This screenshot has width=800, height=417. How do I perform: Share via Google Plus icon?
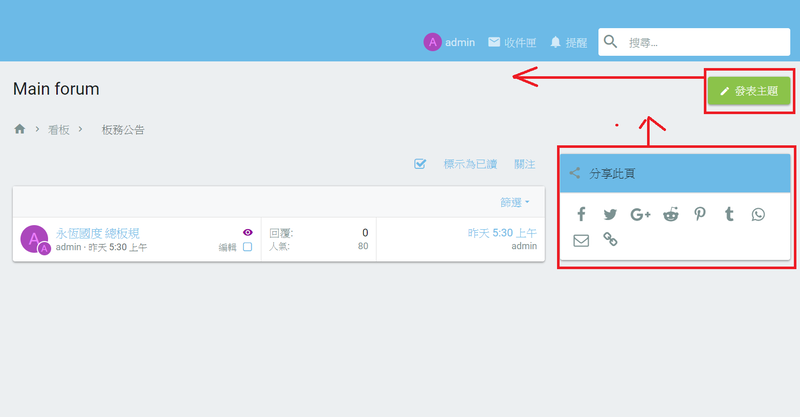[641, 214]
